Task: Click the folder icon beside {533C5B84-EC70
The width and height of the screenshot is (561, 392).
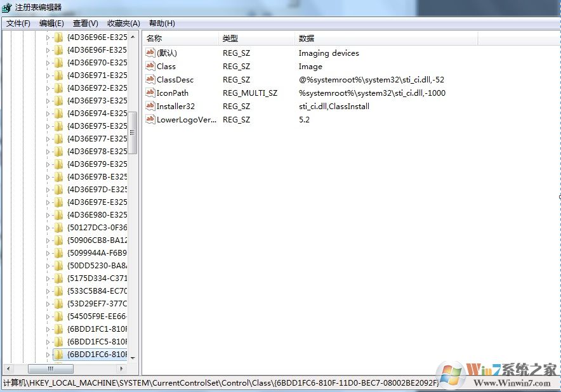Action: click(x=58, y=291)
